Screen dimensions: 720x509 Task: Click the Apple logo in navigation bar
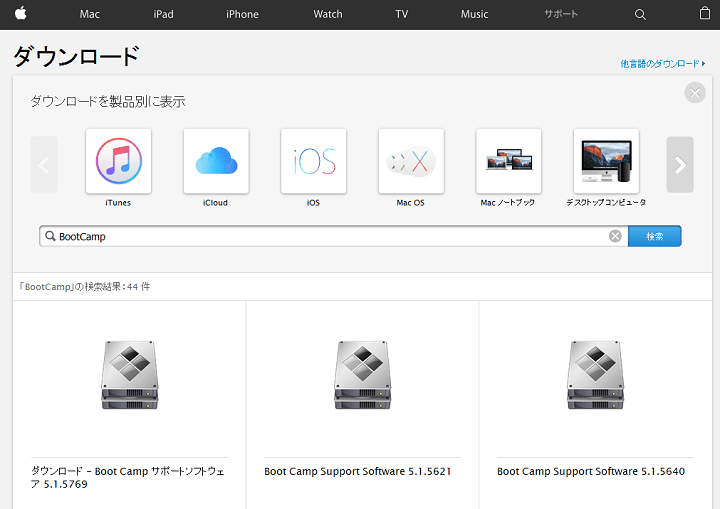point(21,13)
